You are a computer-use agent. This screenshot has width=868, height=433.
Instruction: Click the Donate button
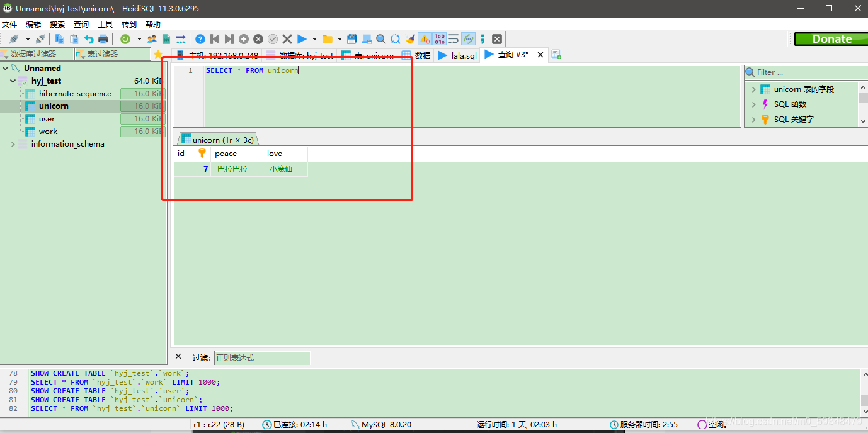pyautogui.click(x=832, y=38)
